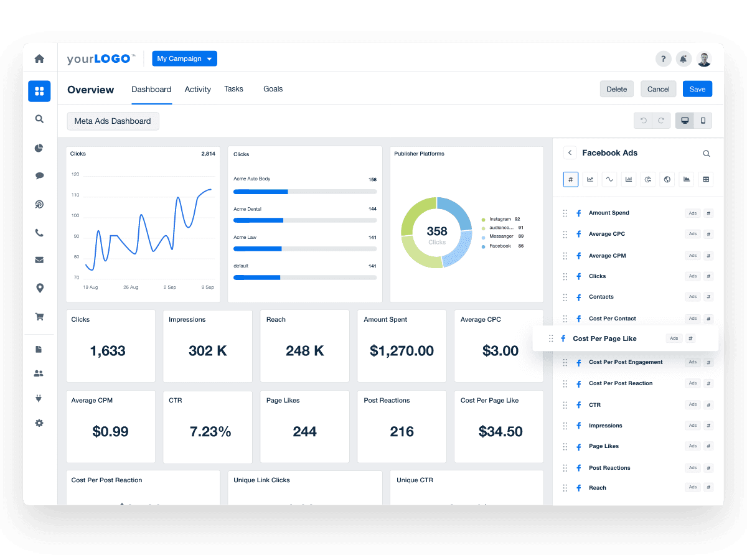Collapse the Facebook Ads panel
Screen dimensions: 747x560
click(x=570, y=152)
